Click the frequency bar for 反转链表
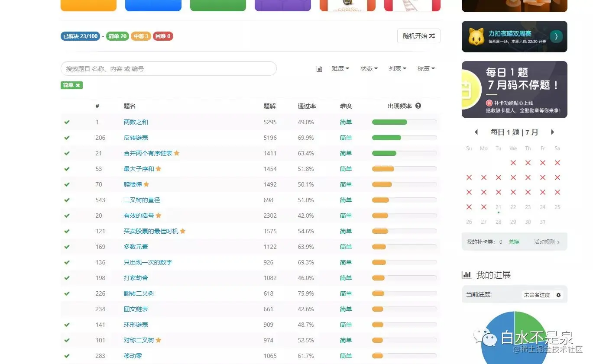This screenshot has height=364, width=593. point(404,138)
